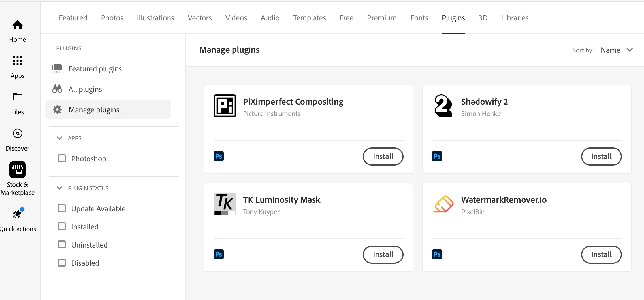Open the Templates tab
This screenshot has height=300, width=644.
coord(310,18)
